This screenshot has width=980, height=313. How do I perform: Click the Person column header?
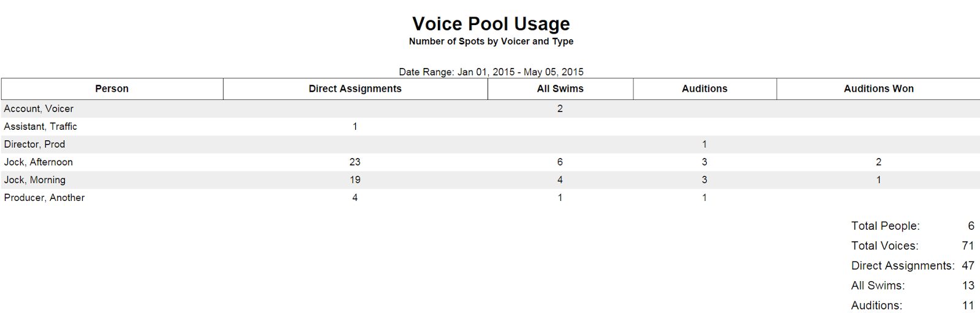[x=111, y=89]
